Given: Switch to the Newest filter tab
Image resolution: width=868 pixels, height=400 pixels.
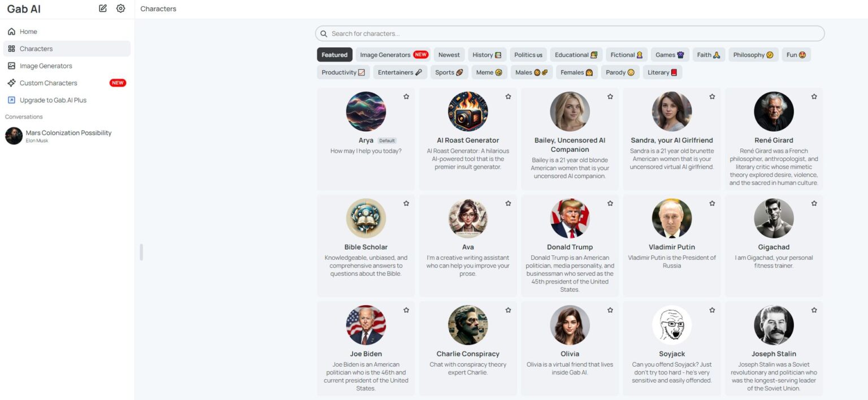Looking at the screenshot, I should coord(449,54).
